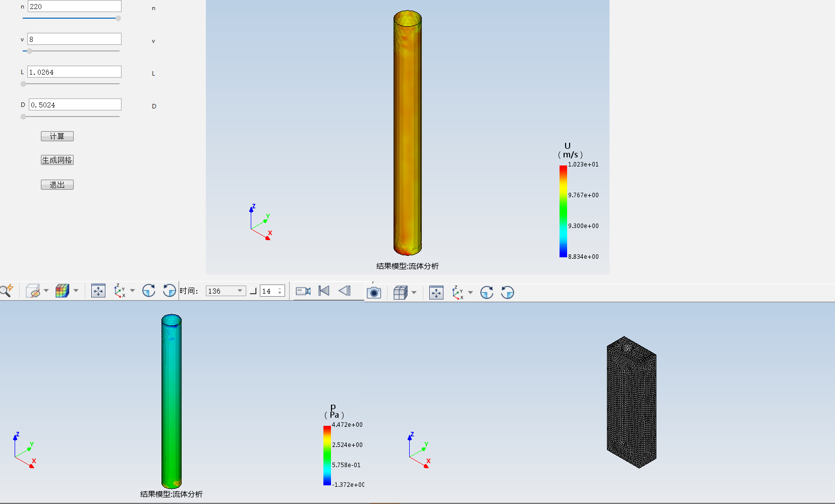Click the 计算 calculate button
Screen dimensions: 835x504
57,136
